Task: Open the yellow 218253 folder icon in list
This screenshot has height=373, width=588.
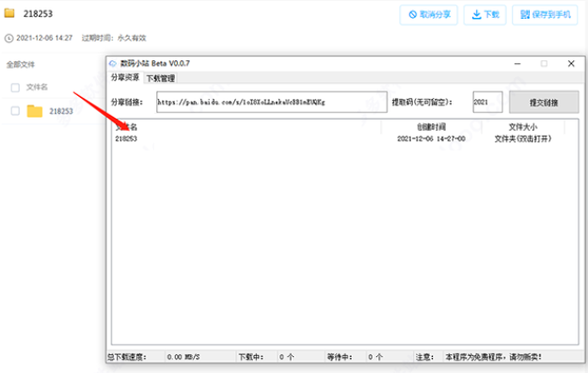Action: click(x=35, y=111)
